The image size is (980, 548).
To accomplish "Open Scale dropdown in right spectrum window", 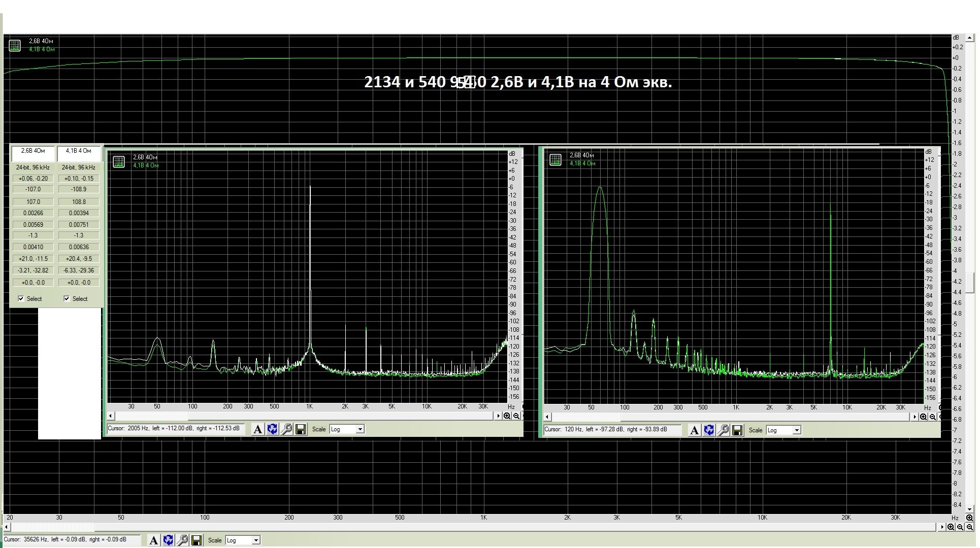I will tap(797, 430).
